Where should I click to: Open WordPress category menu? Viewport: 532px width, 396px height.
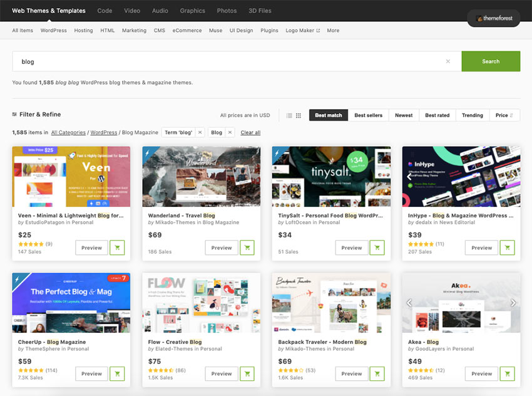54,31
